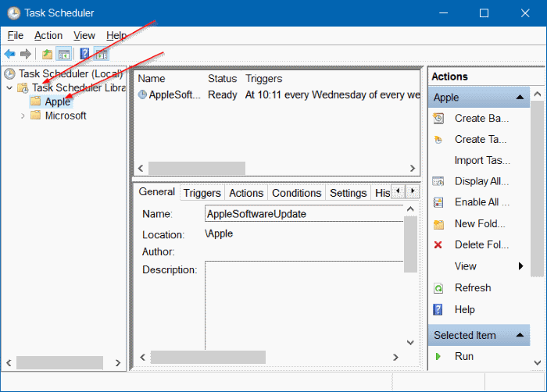
Task: Click the AppleSoft task clock icon
Action: 142,94
